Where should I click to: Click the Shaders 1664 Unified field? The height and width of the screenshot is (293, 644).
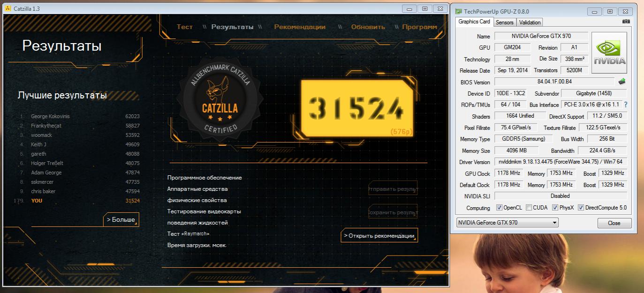520,116
